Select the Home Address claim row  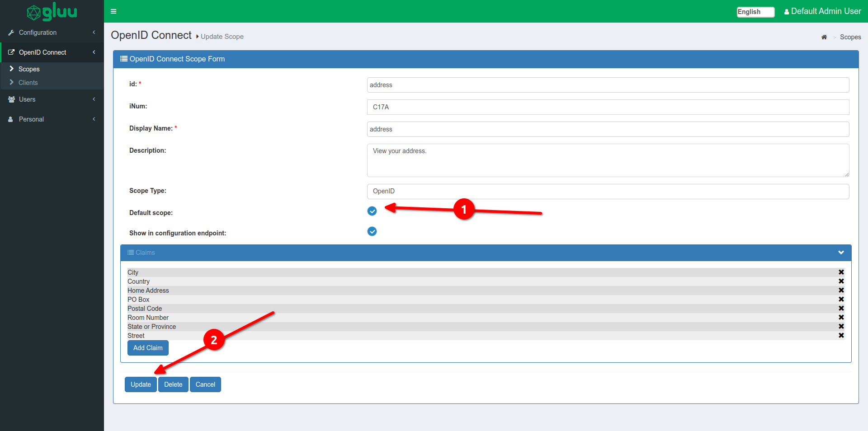tap(486, 290)
